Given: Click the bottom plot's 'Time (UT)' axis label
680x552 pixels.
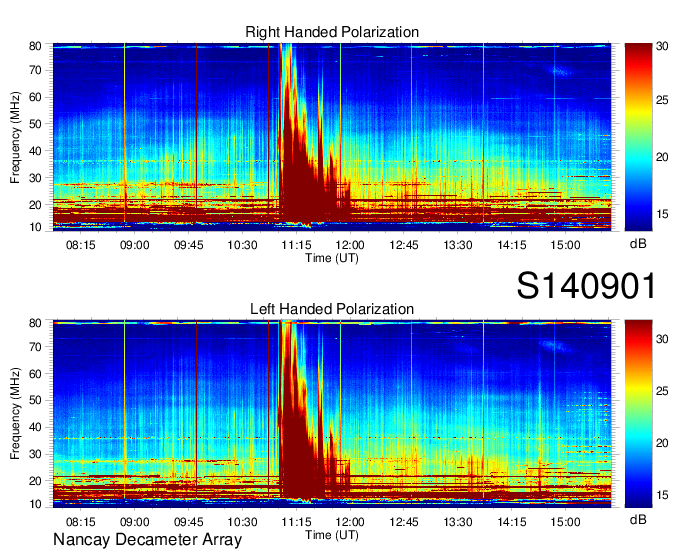Looking at the screenshot, I should [332, 535].
